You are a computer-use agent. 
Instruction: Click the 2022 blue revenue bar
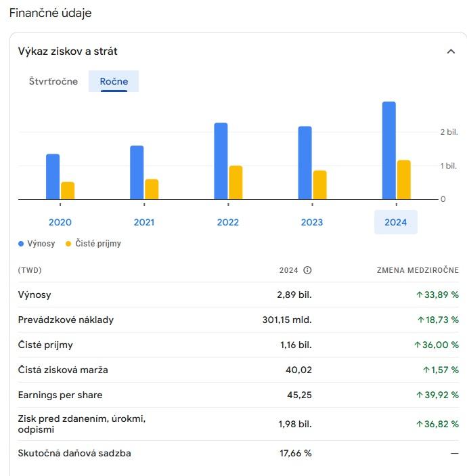(221, 161)
